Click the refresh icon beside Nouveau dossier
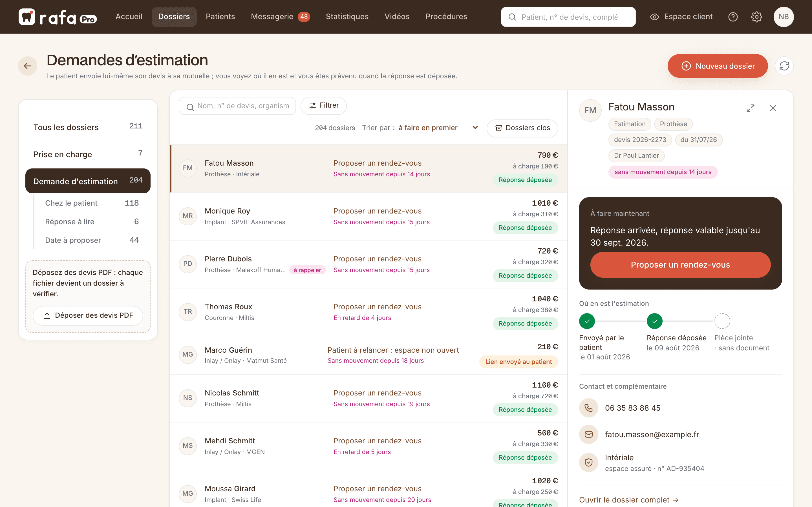This screenshot has width=812, height=507. [x=784, y=66]
